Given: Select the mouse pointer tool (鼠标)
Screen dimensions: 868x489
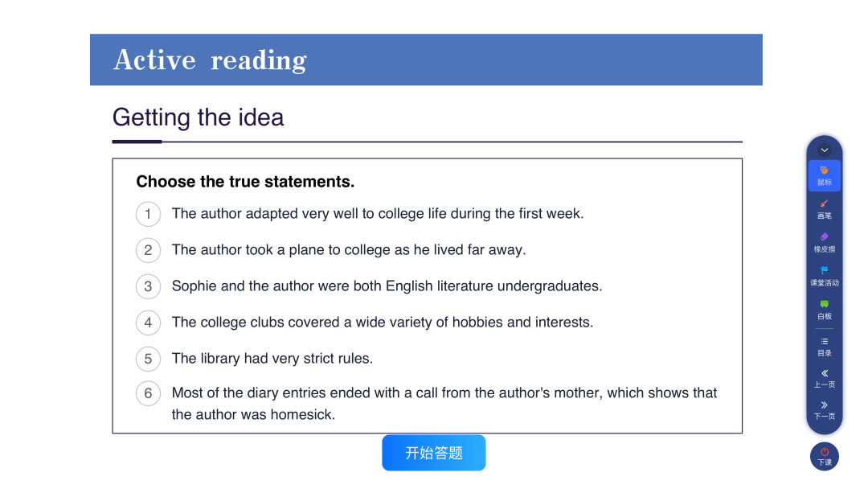Looking at the screenshot, I should [825, 175].
